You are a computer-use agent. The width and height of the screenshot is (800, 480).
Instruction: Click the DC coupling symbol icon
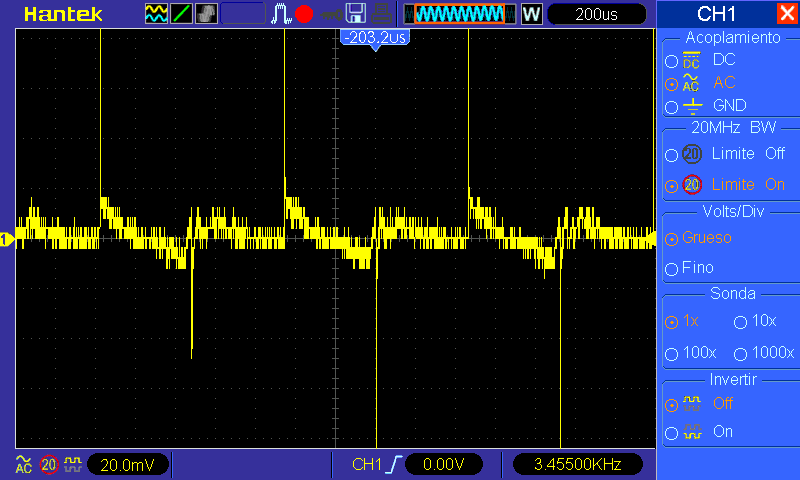point(691,60)
